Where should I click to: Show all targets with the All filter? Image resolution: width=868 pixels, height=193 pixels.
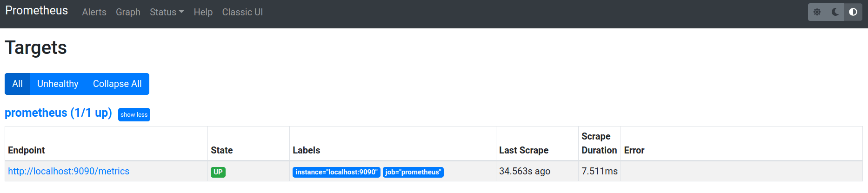pyautogui.click(x=17, y=84)
